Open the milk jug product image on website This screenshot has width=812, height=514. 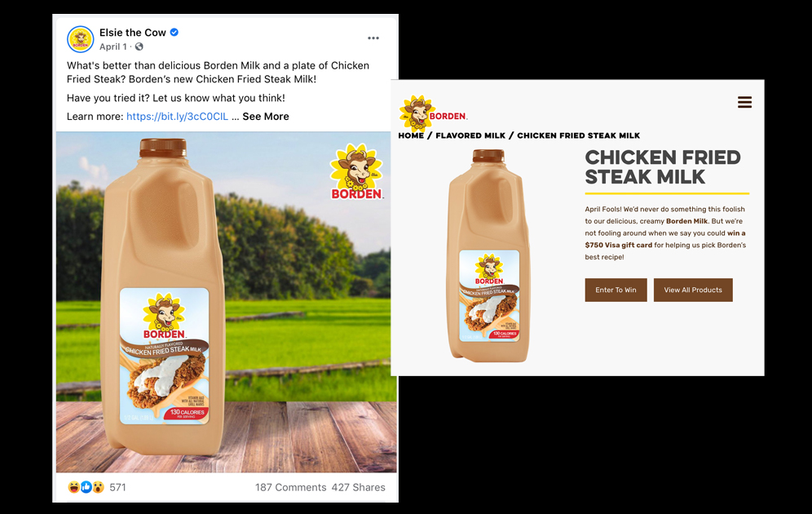pyautogui.click(x=489, y=256)
